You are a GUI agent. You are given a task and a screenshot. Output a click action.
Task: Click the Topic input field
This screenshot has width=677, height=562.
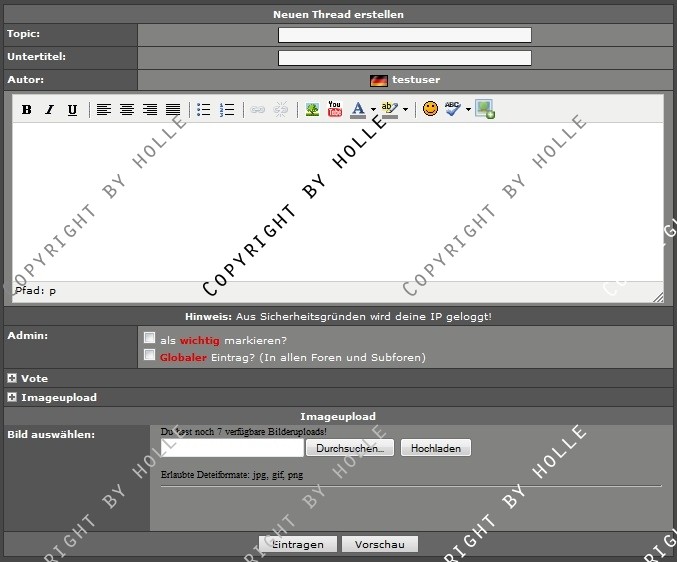405,35
